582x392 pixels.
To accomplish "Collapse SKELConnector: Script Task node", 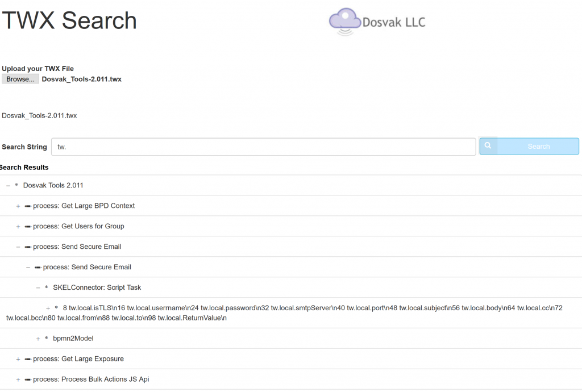I will pyautogui.click(x=38, y=288).
